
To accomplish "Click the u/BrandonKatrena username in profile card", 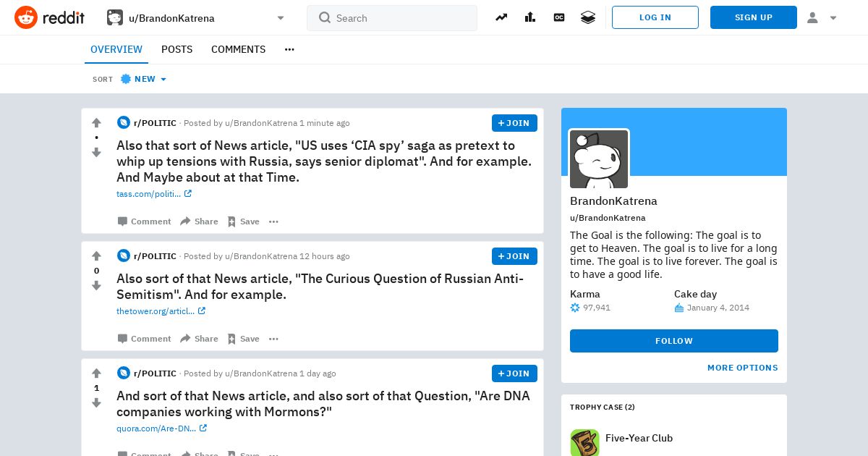I will pyautogui.click(x=608, y=218).
